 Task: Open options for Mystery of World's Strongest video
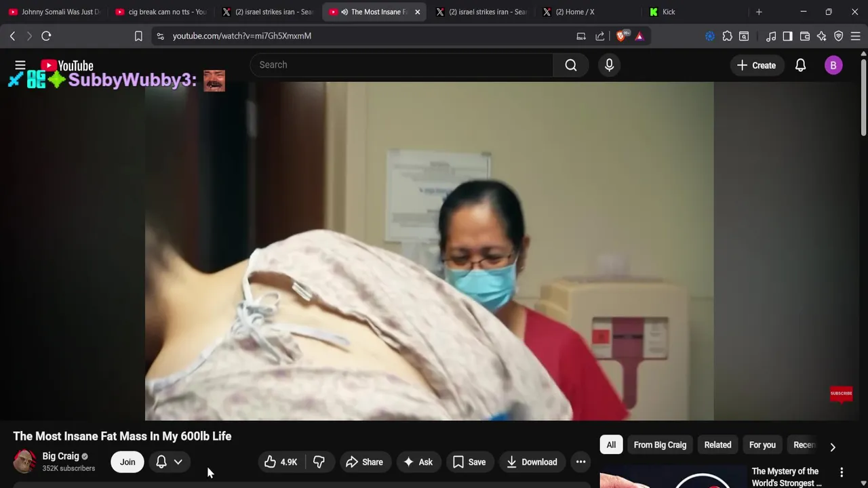click(842, 472)
